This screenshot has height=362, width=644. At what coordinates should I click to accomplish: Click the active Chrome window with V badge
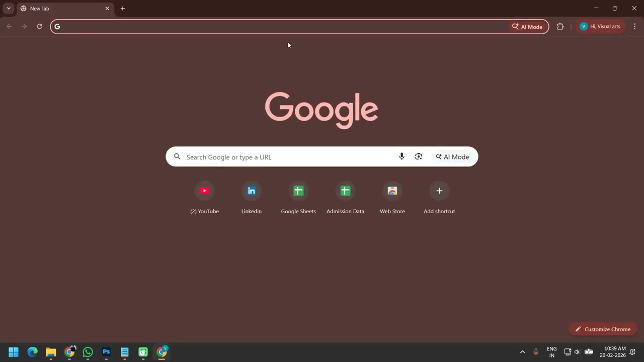162,352
